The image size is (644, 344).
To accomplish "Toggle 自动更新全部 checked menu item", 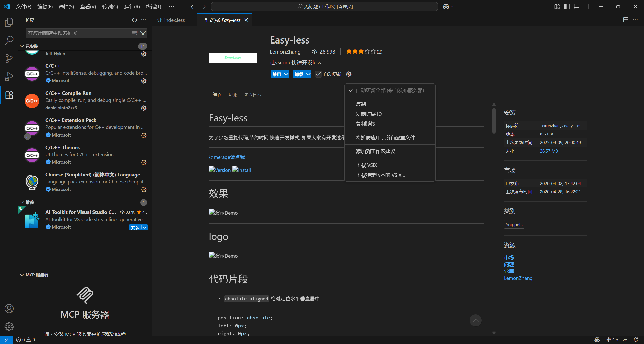I will 390,90.
